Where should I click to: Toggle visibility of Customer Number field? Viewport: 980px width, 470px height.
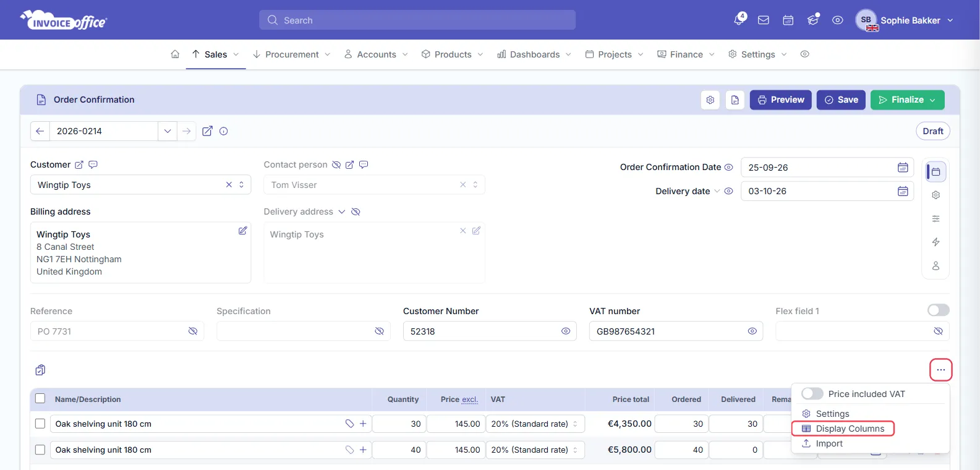pos(566,331)
